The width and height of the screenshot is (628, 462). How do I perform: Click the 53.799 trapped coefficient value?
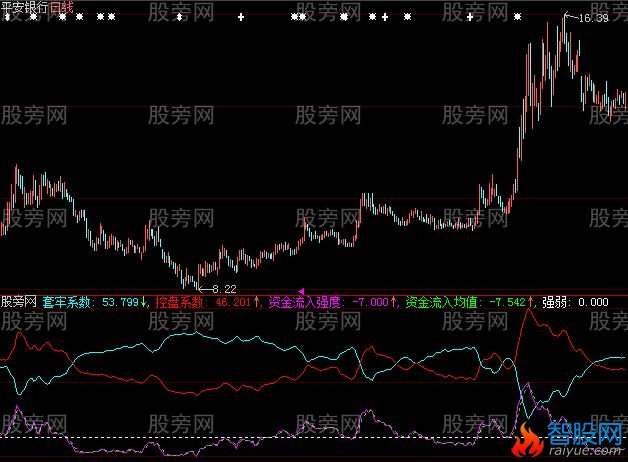(120, 302)
